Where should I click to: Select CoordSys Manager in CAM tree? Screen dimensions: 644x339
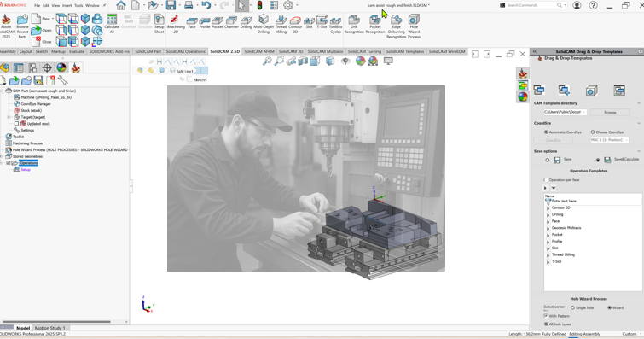(36, 104)
